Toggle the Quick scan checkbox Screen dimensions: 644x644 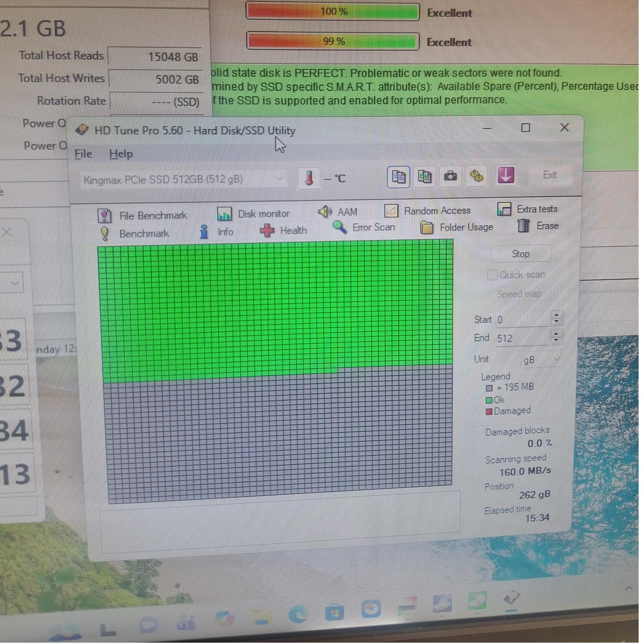[493, 275]
